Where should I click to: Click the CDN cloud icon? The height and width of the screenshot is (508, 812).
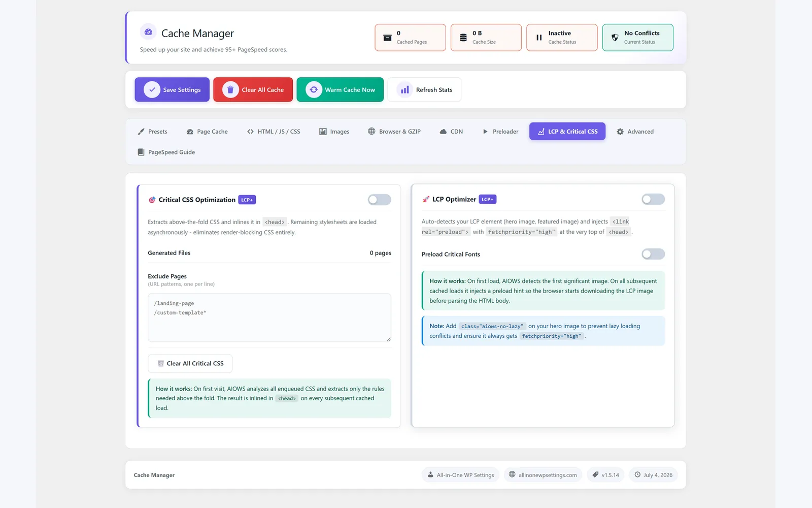443,132
